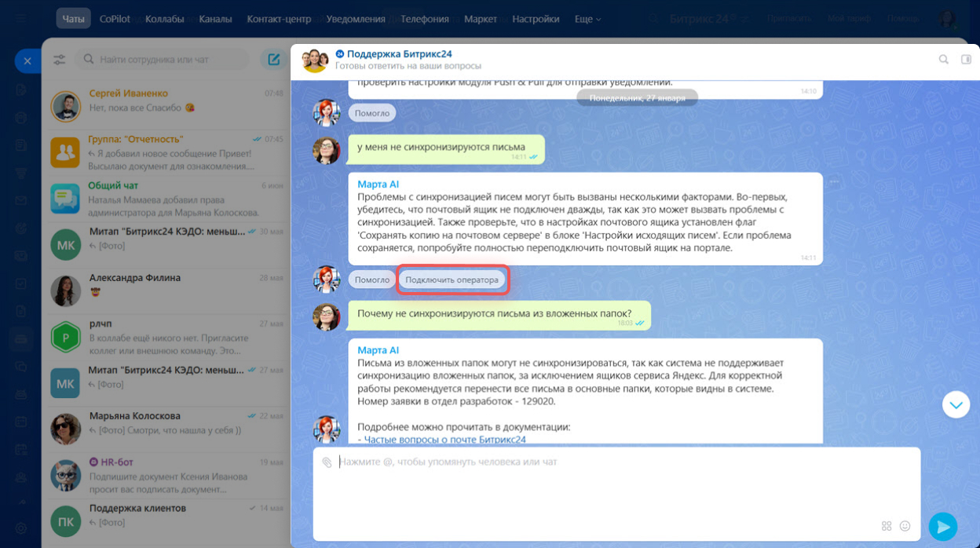Open the chat list filter settings icon
980x548 pixels.
click(60, 60)
